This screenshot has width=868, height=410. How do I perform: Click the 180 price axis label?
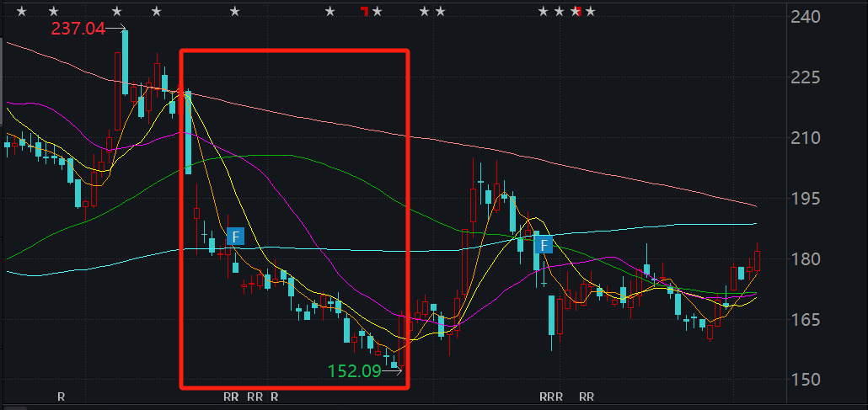coord(806,259)
